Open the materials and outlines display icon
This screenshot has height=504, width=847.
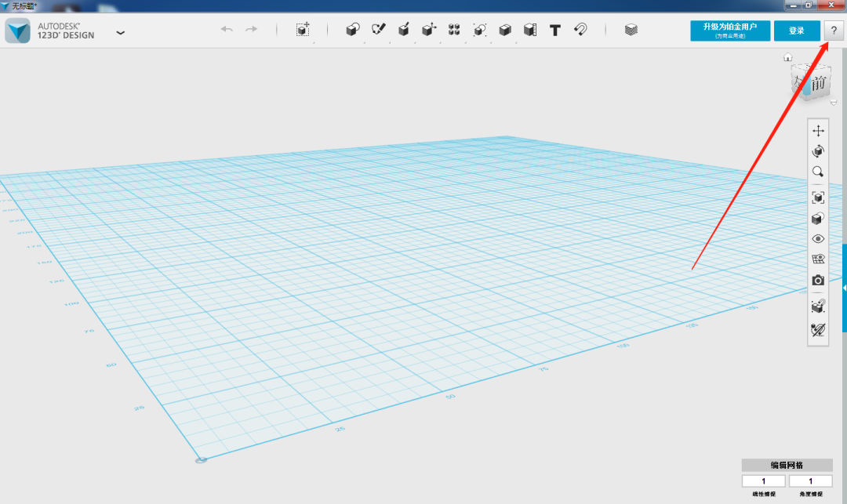[818, 218]
